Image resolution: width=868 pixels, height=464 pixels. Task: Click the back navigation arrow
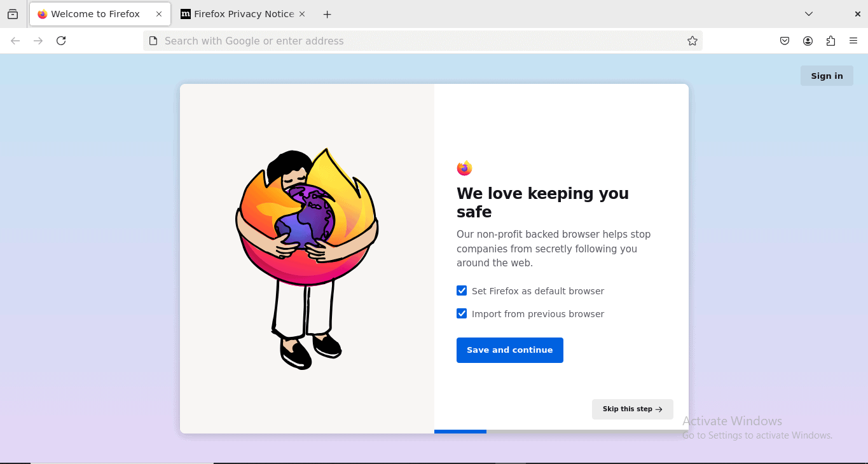click(x=15, y=40)
